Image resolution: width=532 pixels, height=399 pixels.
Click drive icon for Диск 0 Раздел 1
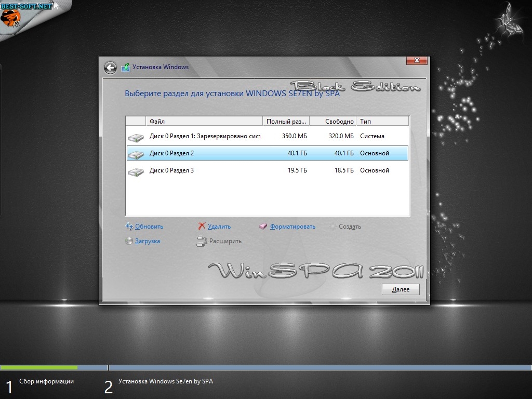point(136,137)
